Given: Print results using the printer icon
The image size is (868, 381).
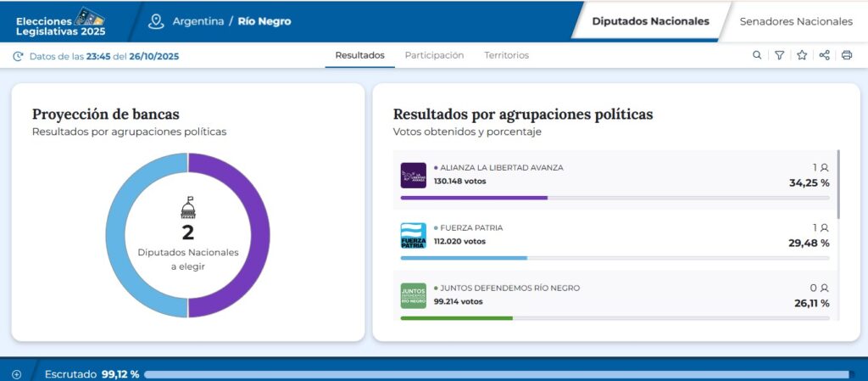Looking at the screenshot, I should point(846,55).
